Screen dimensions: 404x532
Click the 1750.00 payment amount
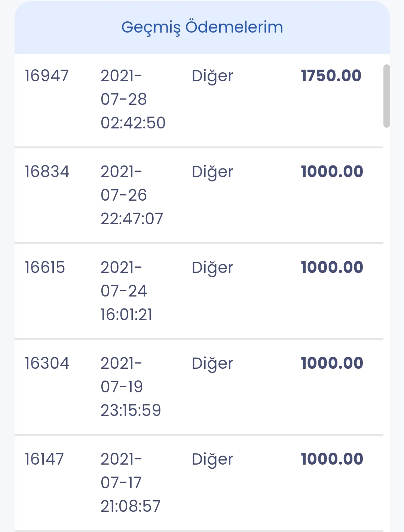point(331,76)
